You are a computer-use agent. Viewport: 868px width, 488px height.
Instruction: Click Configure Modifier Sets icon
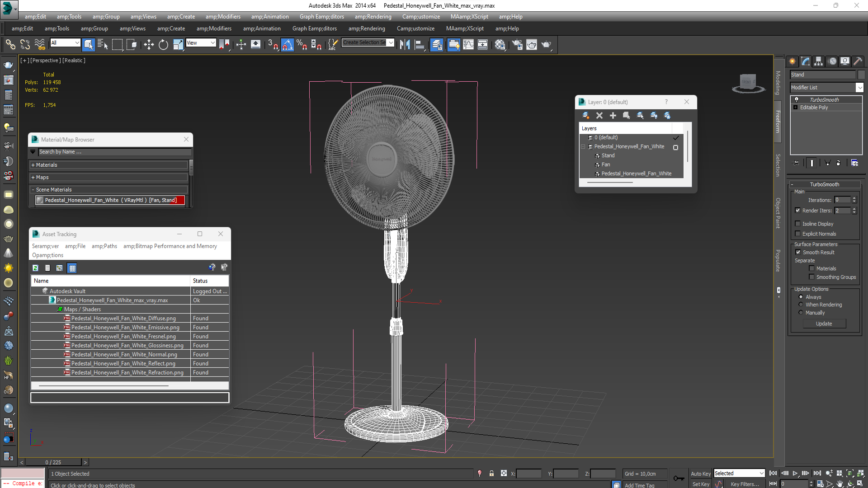point(854,163)
